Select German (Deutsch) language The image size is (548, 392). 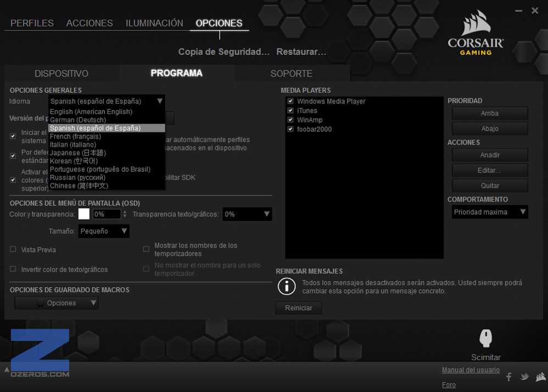[x=106, y=120]
